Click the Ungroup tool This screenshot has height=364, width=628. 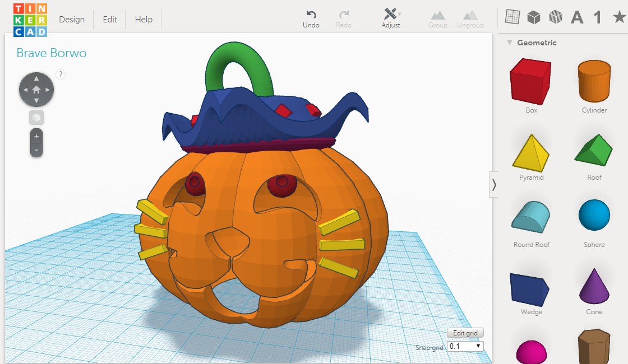pyautogui.click(x=470, y=19)
